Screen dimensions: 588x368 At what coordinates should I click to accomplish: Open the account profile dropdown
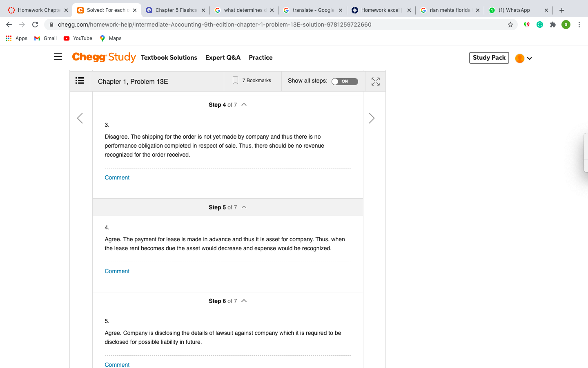pyautogui.click(x=523, y=58)
